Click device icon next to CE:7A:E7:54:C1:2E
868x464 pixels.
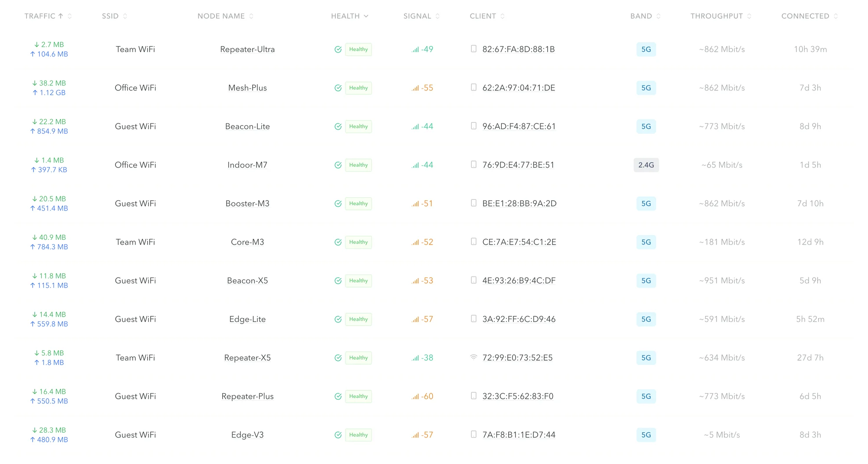(473, 242)
